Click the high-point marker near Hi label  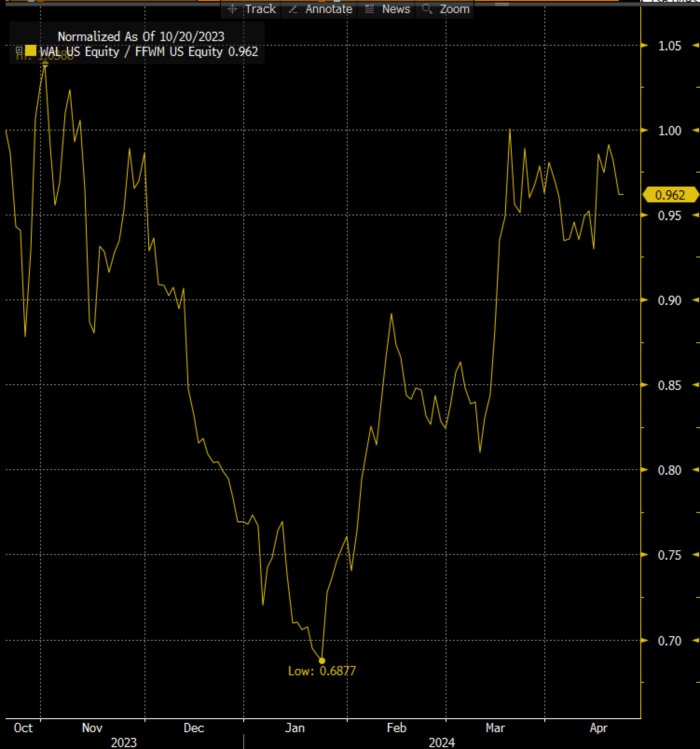click(x=45, y=63)
